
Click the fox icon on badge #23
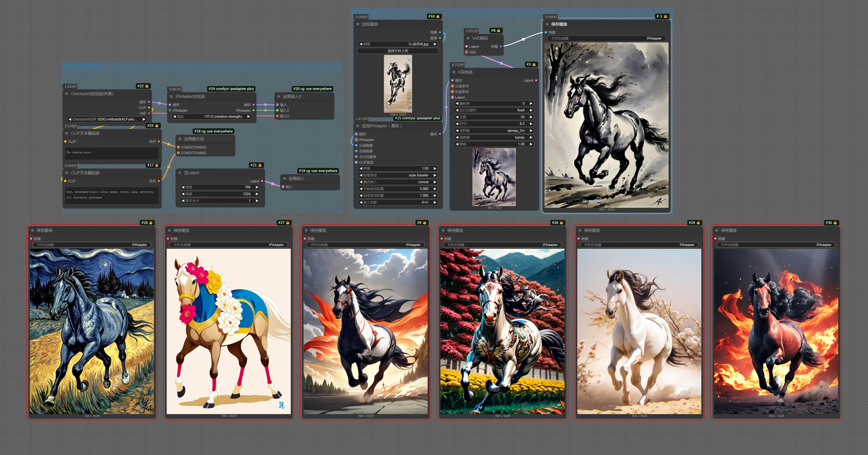(157, 126)
